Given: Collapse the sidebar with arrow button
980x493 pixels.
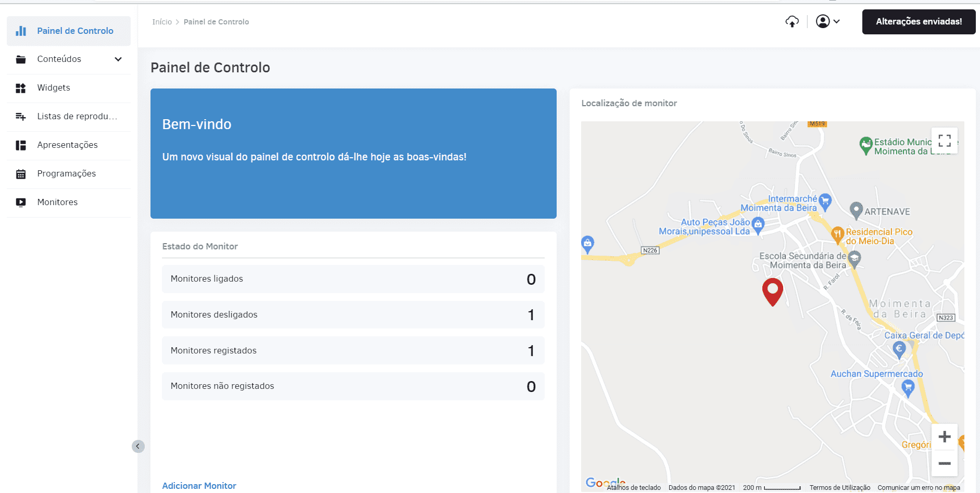Looking at the screenshot, I should point(138,446).
